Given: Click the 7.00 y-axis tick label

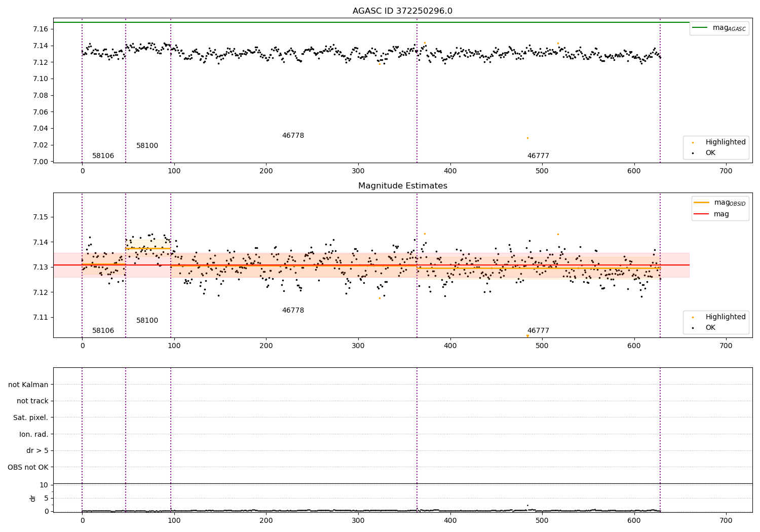Looking at the screenshot, I should coord(41,162).
